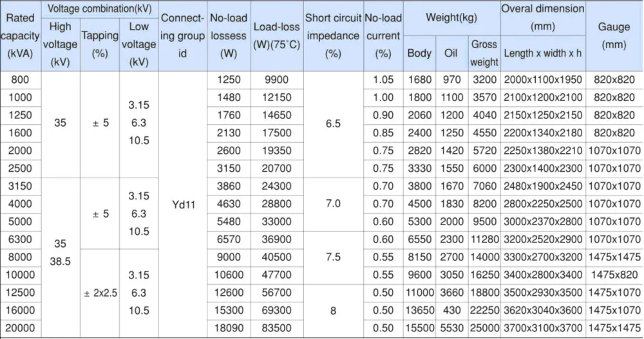Click the Yd11 connecting group cell

pyautogui.click(x=182, y=203)
